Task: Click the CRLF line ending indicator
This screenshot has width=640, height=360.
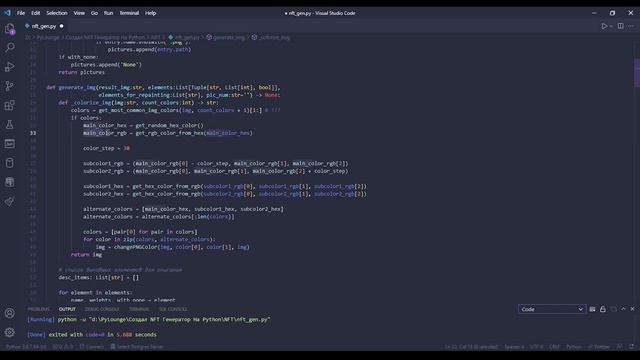Action: coord(555,347)
